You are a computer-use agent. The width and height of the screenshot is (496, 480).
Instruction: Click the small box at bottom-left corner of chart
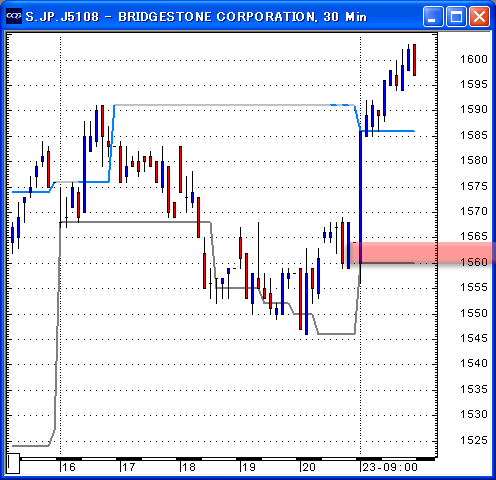pos(13,463)
